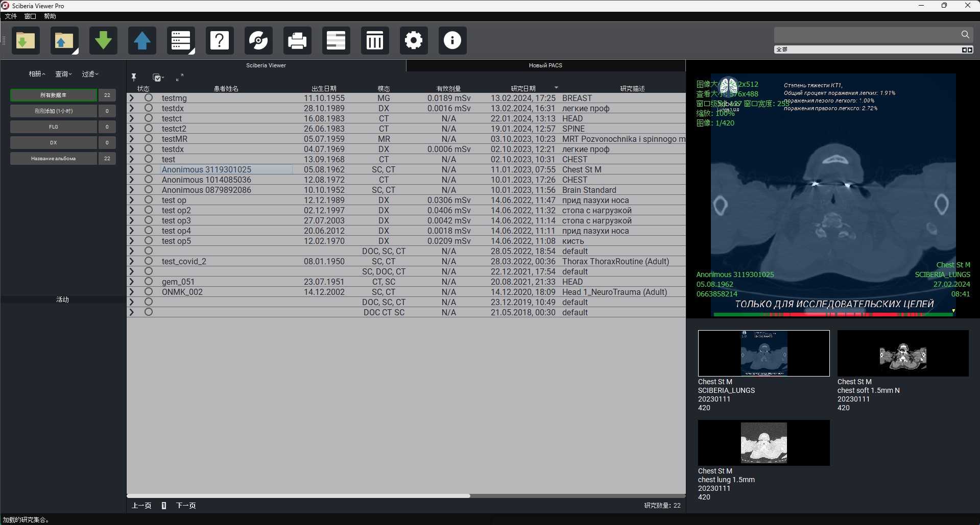980x525 pixels.
Task: Click the 活动 section label
Action: point(62,299)
